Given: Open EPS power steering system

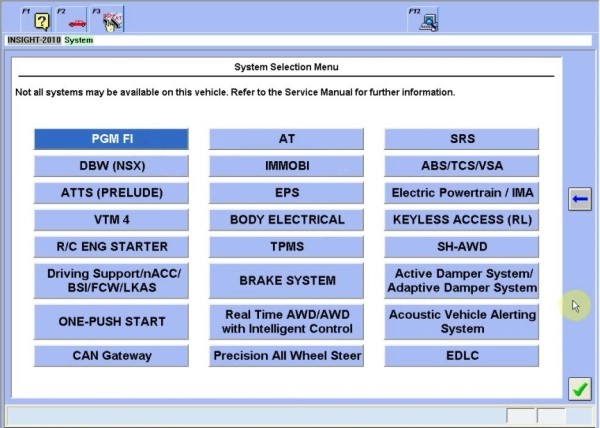Looking at the screenshot, I should pos(286,193).
